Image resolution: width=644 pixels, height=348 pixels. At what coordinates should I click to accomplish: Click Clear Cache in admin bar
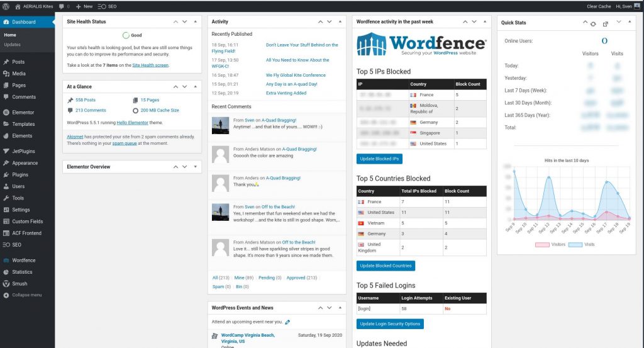click(599, 6)
